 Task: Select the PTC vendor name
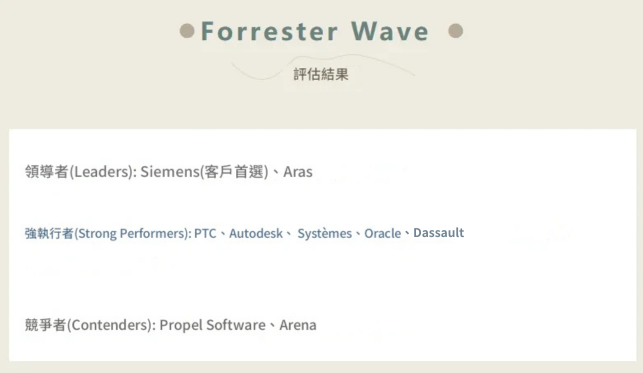pyautogui.click(x=205, y=234)
